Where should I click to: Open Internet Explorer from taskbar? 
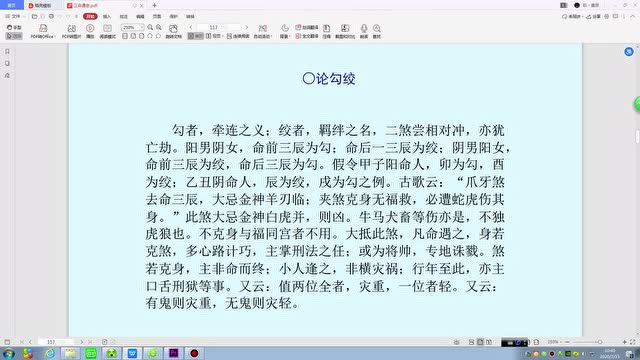pyautogui.click(x=50, y=353)
